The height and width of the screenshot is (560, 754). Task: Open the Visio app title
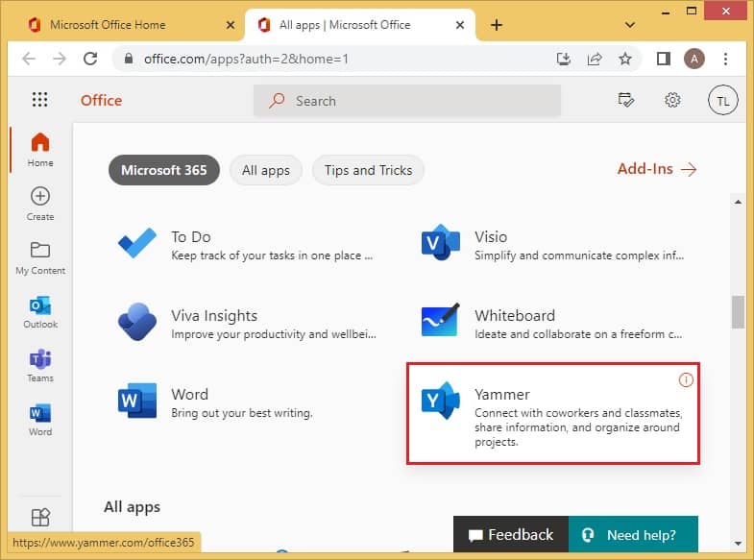point(491,237)
